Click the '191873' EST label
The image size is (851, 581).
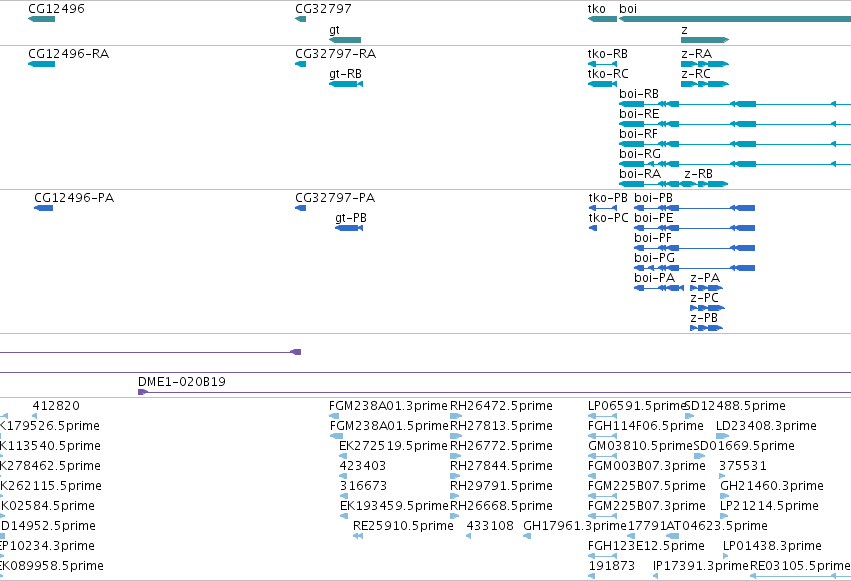point(612,566)
